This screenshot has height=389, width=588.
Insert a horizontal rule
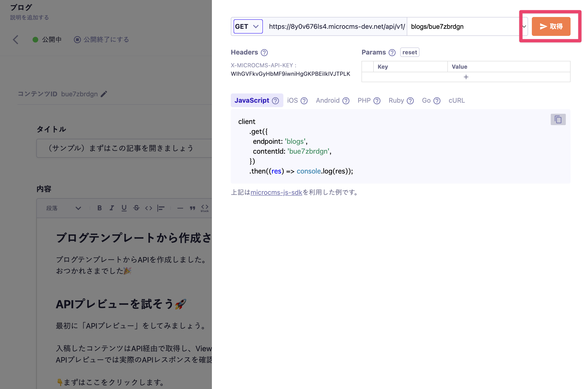click(x=180, y=208)
